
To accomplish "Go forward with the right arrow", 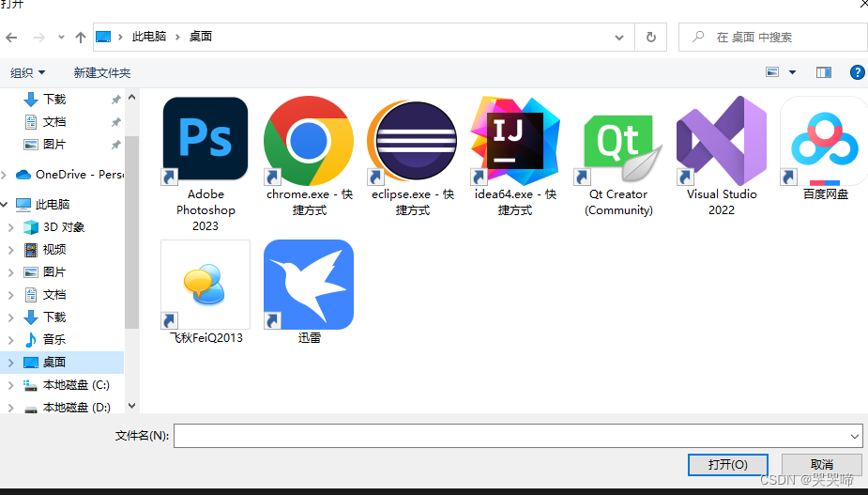I will 38,38.
